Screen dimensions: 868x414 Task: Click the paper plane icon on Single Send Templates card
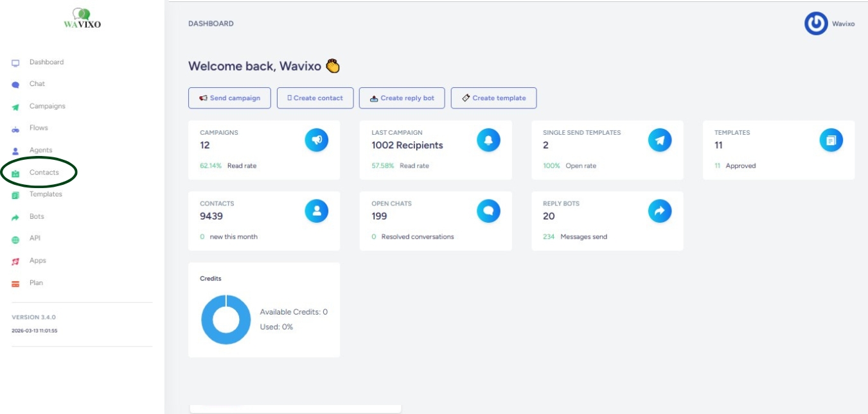tap(660, 140)
